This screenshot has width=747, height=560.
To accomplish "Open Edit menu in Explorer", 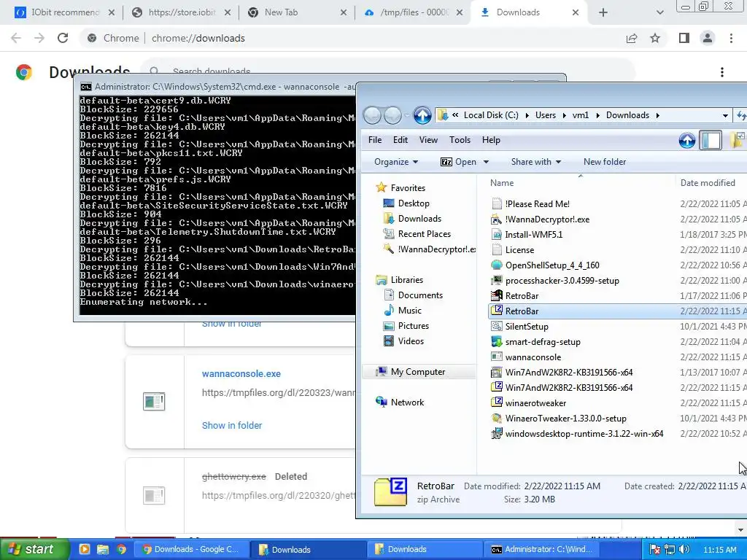I will click(x=400, y=139).
